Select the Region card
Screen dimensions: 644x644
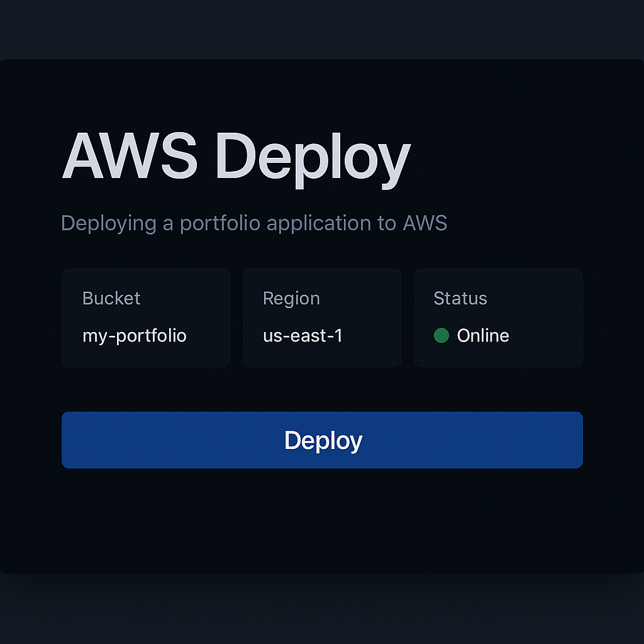click(x=322, y=318)
